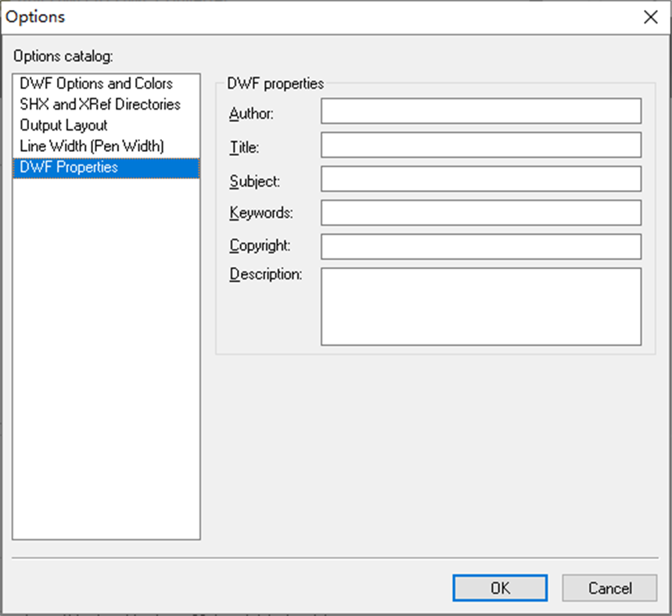Click the Options title bar text
672x616 pixels.
(36, 16)
